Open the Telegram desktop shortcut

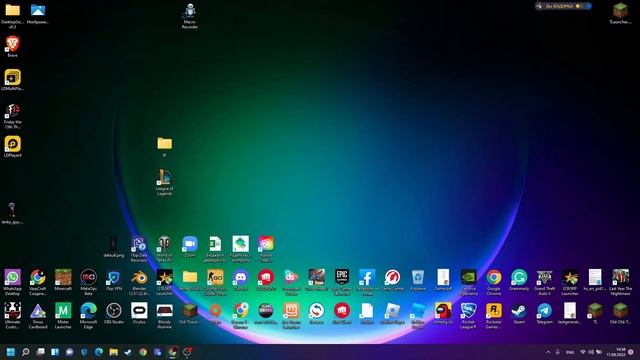tap(544, 312)
